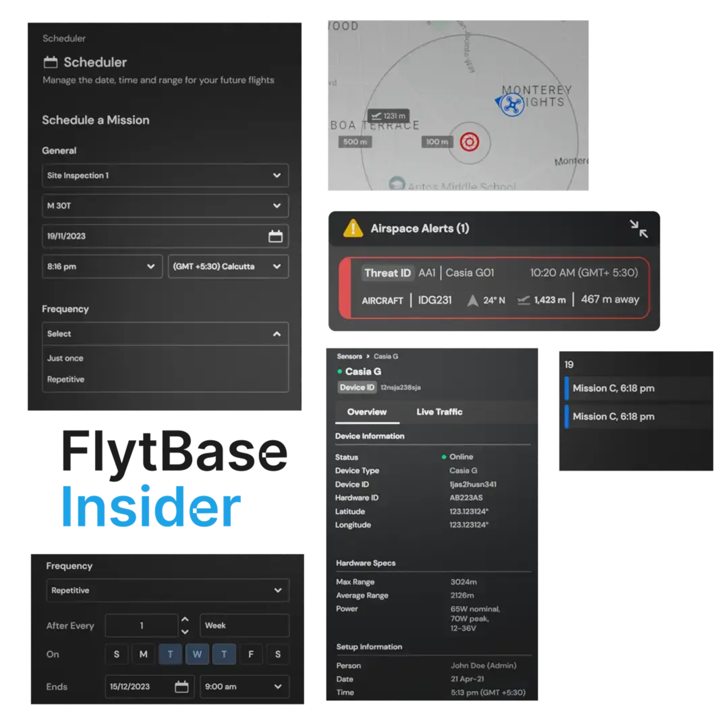Click the 100 m range label on map
728x728 pixels.
[437, 142]
